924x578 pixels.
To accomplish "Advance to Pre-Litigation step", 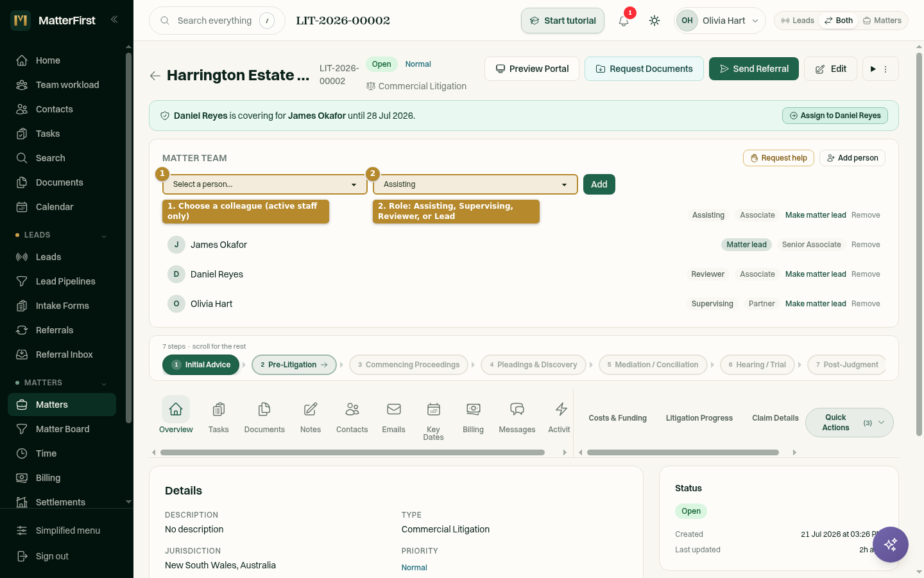I will (295, 365).
